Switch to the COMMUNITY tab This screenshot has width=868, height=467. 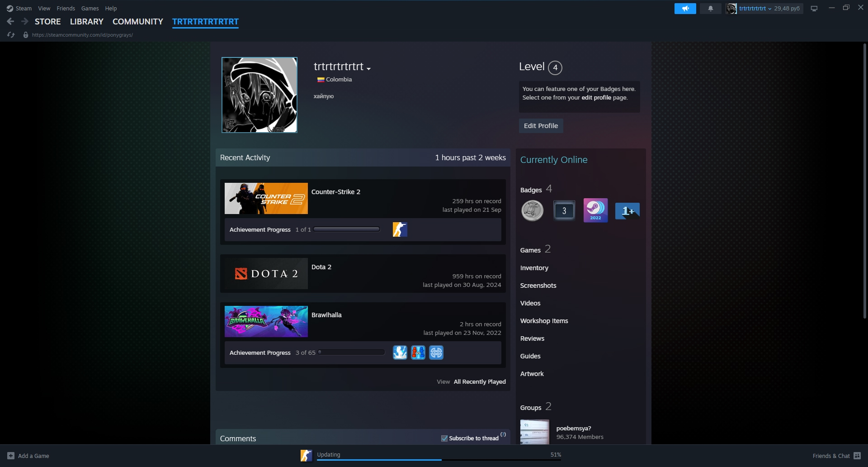[138, 21]
